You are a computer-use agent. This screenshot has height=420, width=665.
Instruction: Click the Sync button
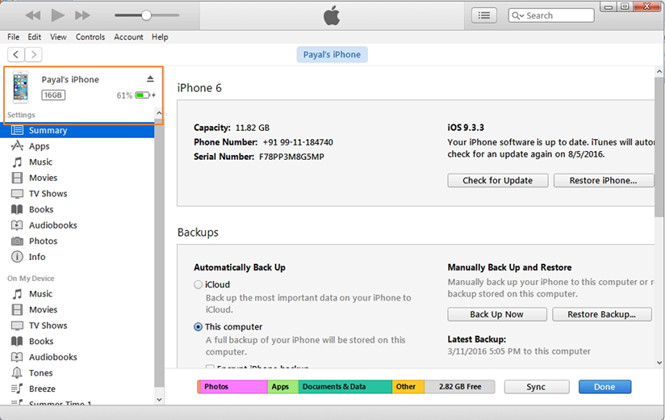tap(536, 387)
